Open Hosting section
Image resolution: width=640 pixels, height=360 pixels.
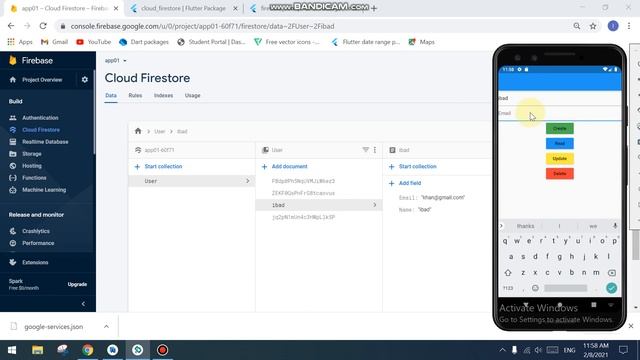tap(31, 166)
